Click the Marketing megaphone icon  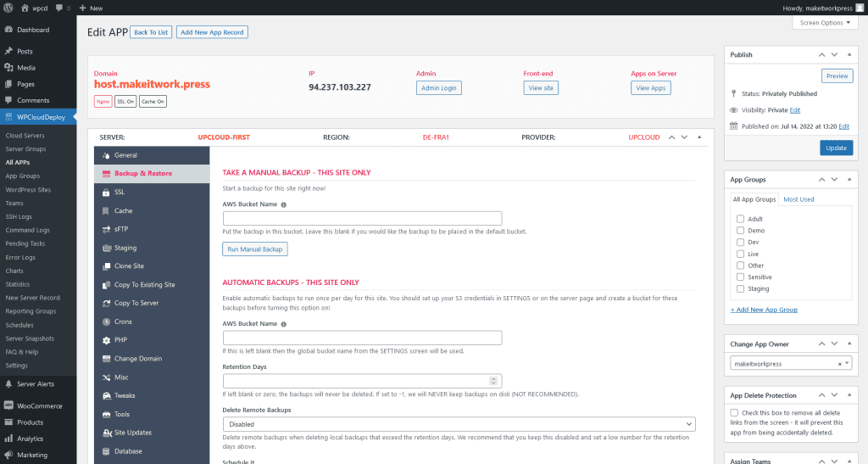coord(8,455)
